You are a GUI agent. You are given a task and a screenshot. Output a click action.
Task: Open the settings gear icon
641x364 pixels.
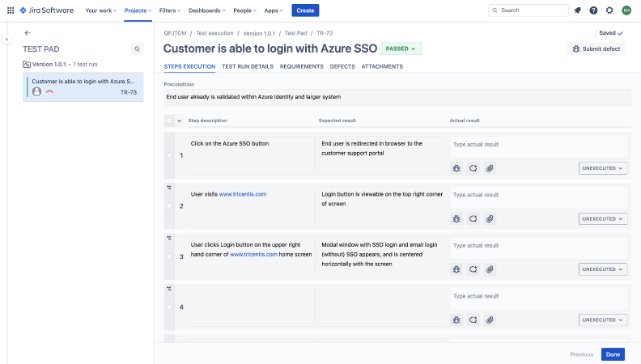tap(609, 11)
